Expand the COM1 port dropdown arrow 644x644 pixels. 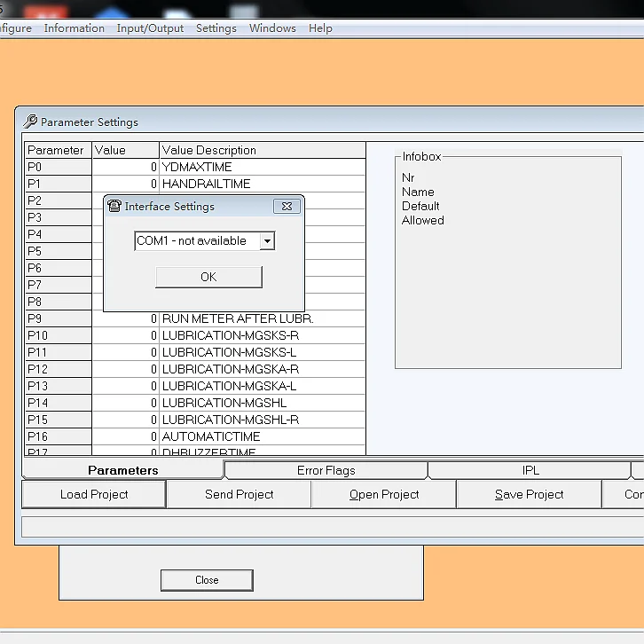tap(267, 240)
